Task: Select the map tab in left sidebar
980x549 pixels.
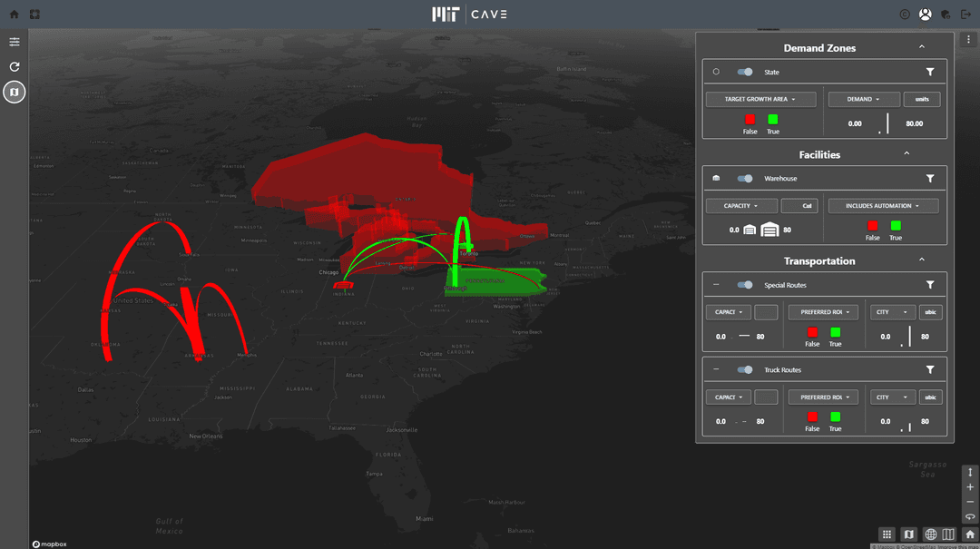Action: click(x=15, y=92)
